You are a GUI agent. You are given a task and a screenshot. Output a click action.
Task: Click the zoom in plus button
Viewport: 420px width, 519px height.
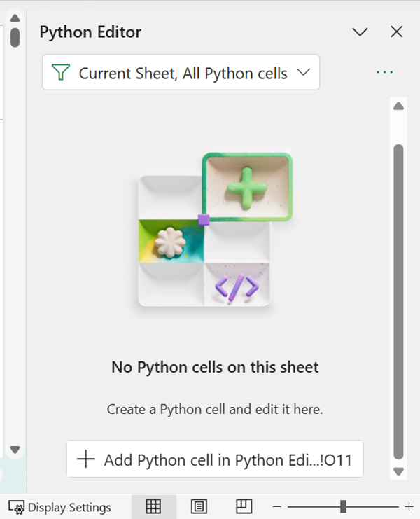coord(409,506)
